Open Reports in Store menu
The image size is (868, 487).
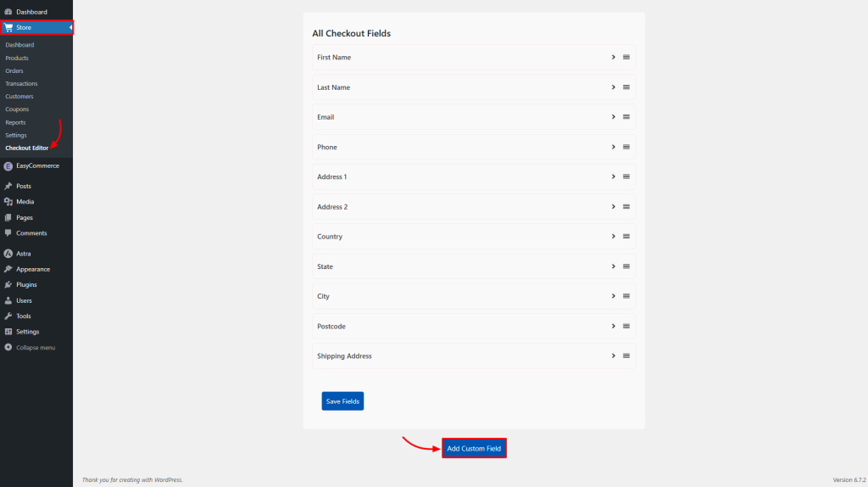[15, 122]
